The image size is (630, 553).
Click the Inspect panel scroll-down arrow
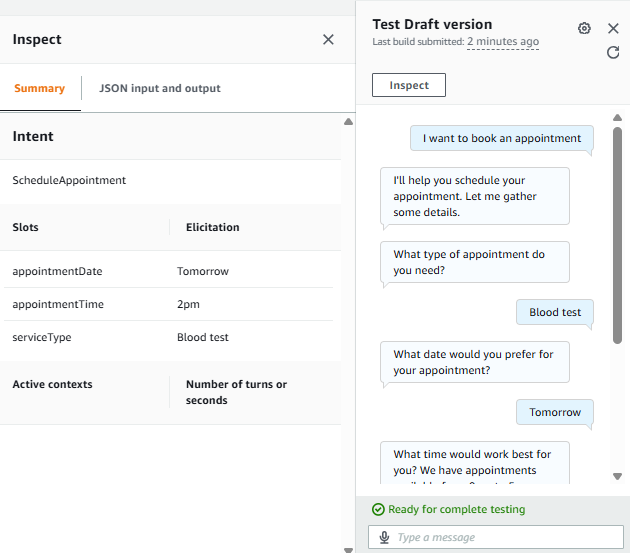point(348,550)
